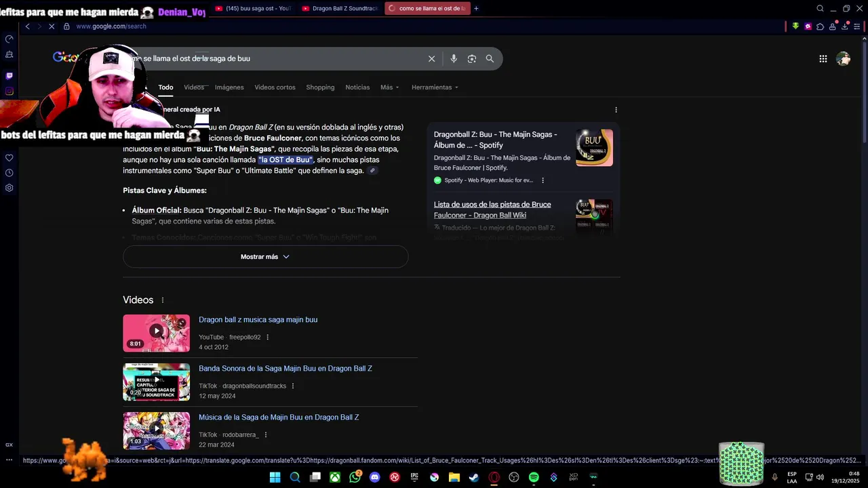Open Google account profile picture
The height and width of the screenshot is (488, 868).
844,59
